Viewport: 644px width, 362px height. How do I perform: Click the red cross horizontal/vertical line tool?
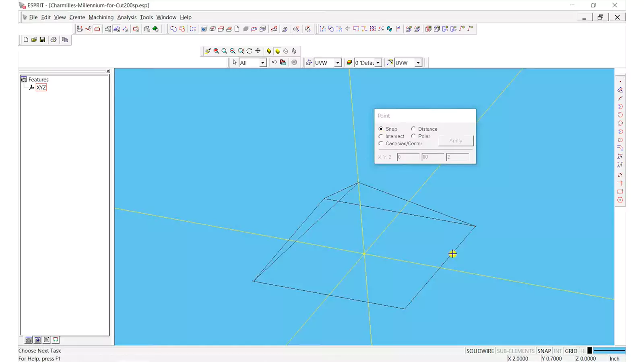click(x=620, y=183)
